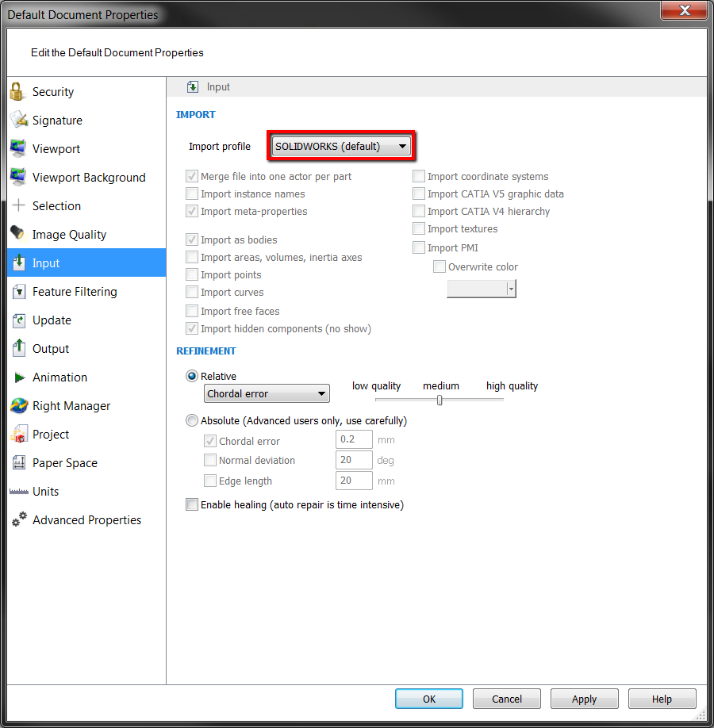Click the Feature Filtering icon
714x728 pixels.
tap(18, 292)
